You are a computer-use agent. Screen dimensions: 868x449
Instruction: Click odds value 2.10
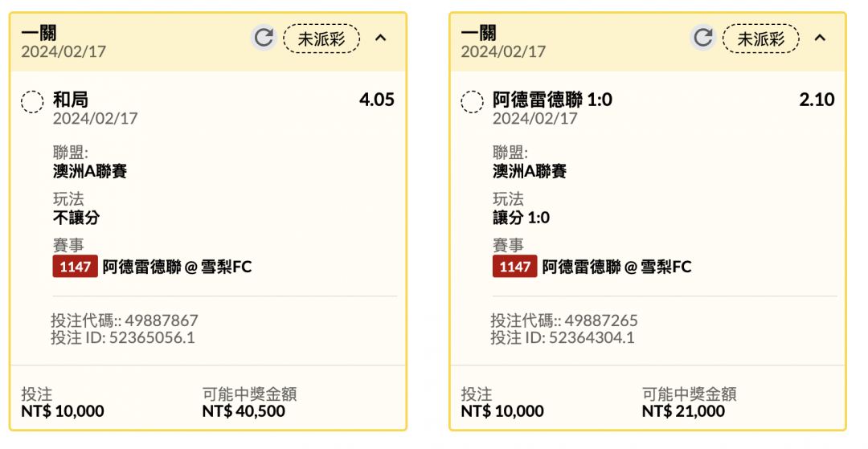pyautogui.click(x=817, y=100)
